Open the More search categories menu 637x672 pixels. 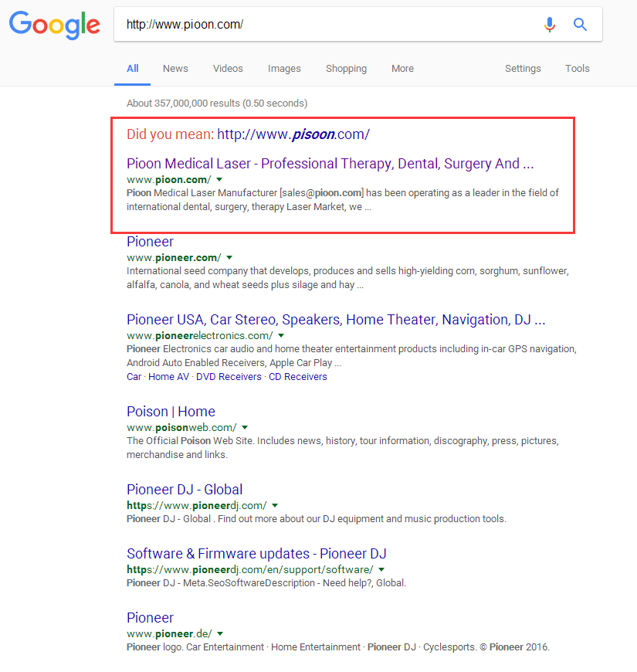click(x=403, y=69)
